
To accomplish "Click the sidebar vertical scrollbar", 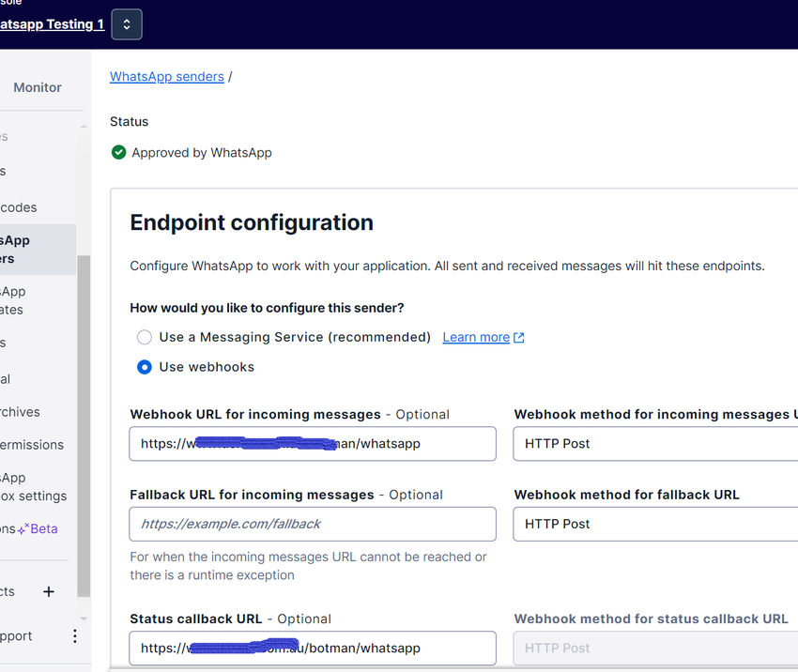I will [84, 422].
